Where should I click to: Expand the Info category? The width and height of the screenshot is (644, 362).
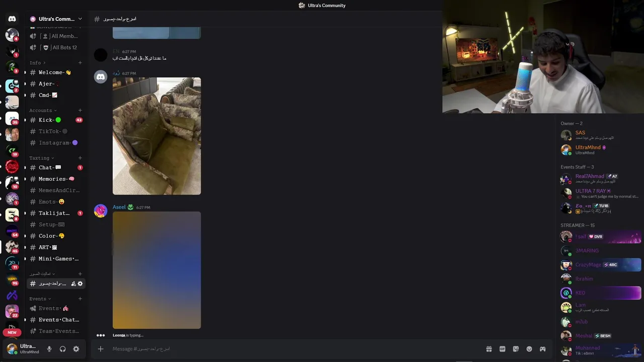click(38, 63)
